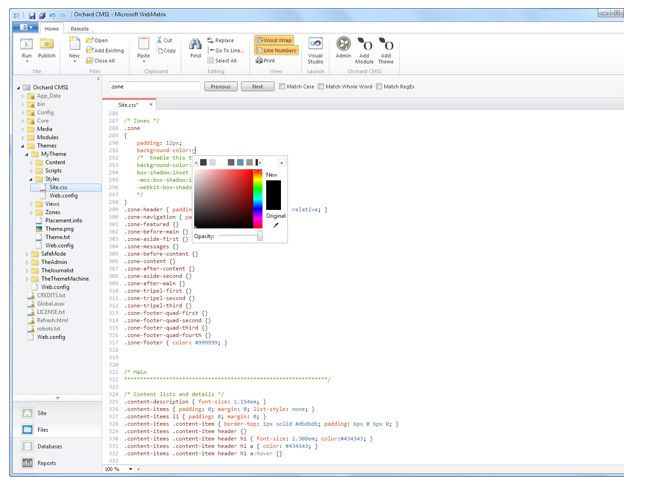This screenshot has width=646, height=486.
Task: Open the Files workspace
Action: pyautogui.click(x=58, y=430)
